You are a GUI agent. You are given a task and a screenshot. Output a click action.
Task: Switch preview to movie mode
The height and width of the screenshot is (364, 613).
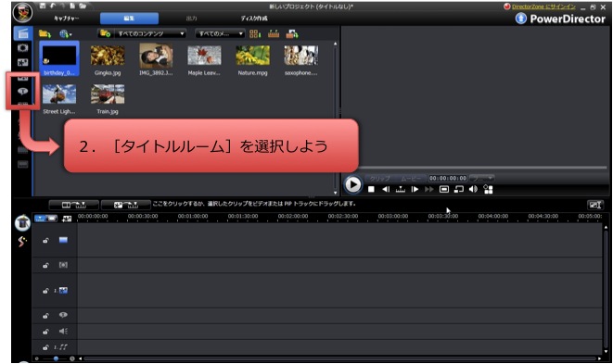click(411, 178)
